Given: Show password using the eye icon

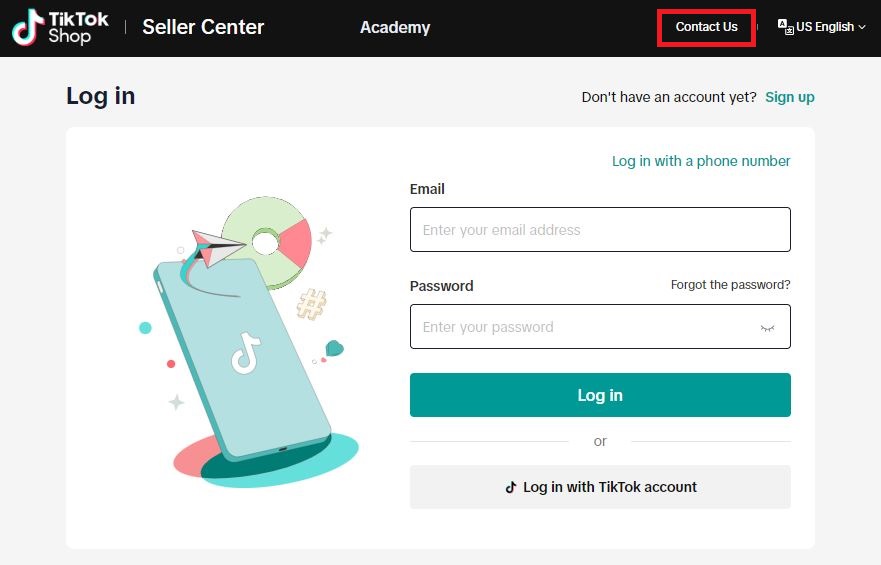Looking at the screenshot, I should (x=767, y=327).
